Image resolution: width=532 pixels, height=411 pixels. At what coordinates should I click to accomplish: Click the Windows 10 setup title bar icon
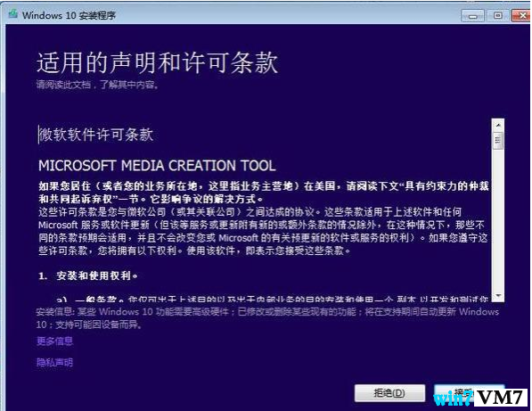(12, 14)
